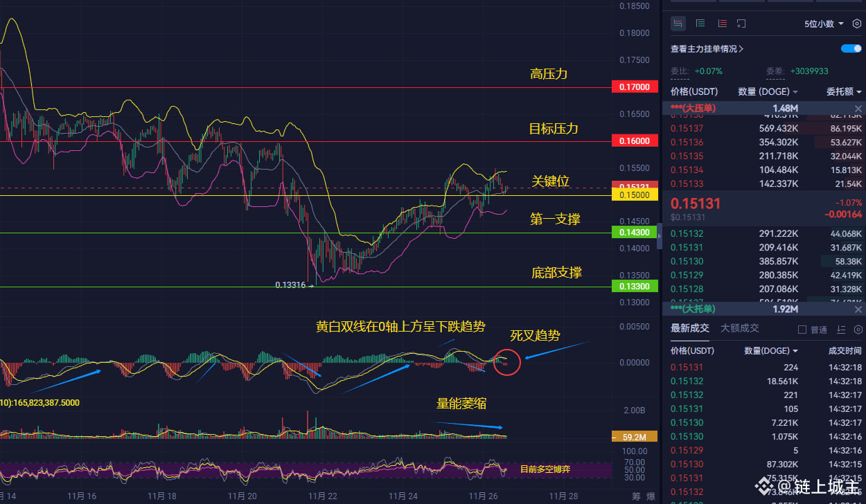The width and height of the screenshot is (866, 504).
Task: Expand the trade list 数量(DOGE) dropdown
Action: pos(771,351)
